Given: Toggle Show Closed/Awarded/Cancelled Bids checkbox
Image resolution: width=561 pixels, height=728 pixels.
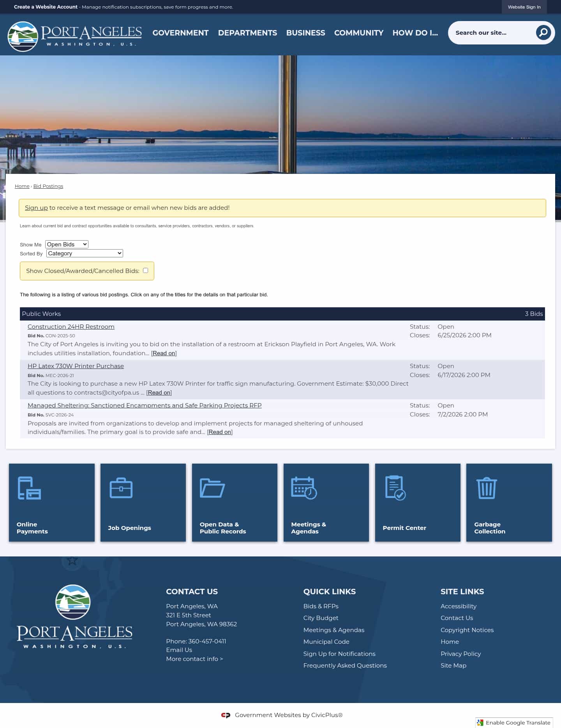Looking at the screenshot, I should [145, 270].
